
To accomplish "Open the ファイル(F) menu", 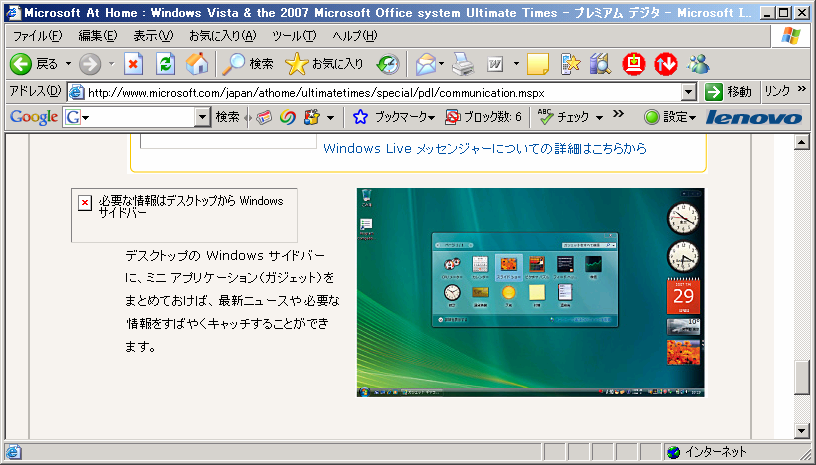I will coord(37,36).
